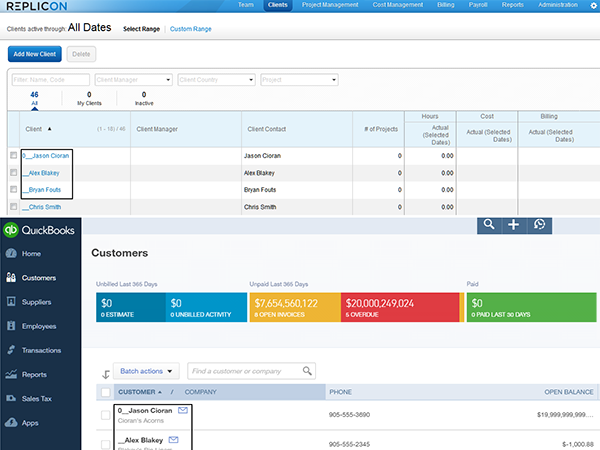The image size is (600, 450).
Task: Open QuickBooks search magnifier icon
Action: pyautogui.click(x=489, y=225)
